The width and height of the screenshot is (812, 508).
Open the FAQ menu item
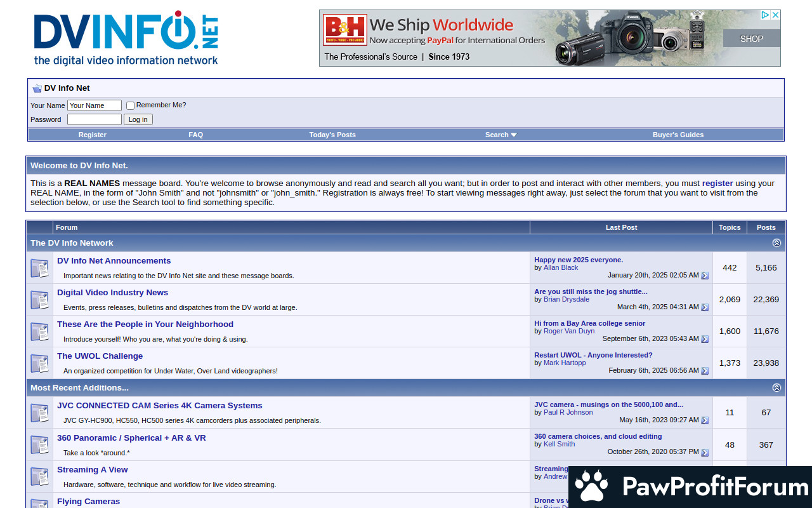(x=195, y=135)
